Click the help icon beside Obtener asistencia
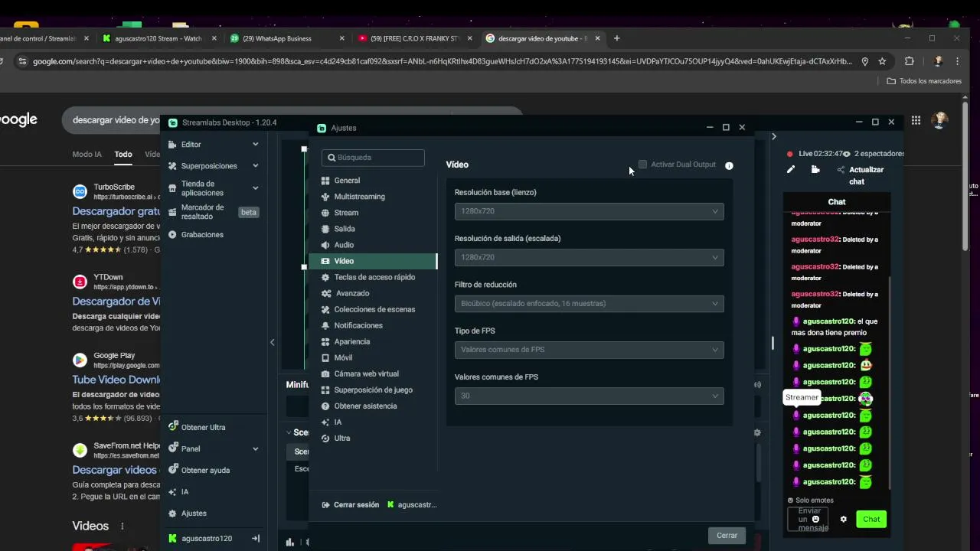980x551 pixels. coord(325,406)
